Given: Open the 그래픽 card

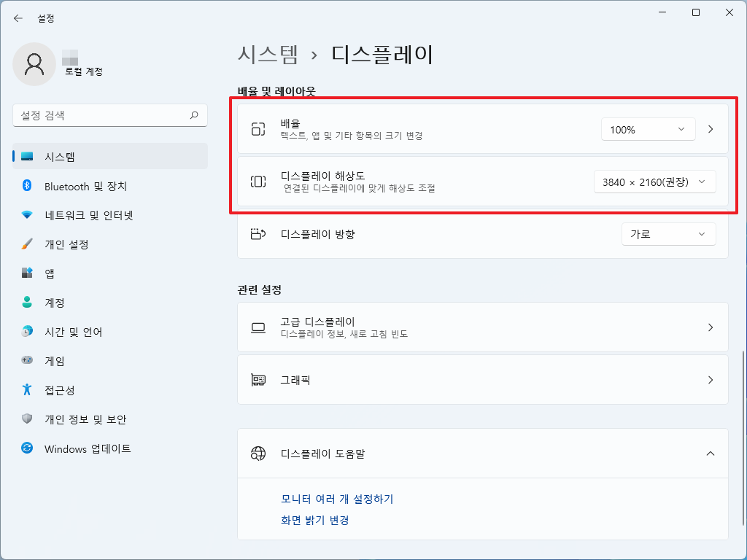Looking at the screenshot, I should tap(483, 379).
